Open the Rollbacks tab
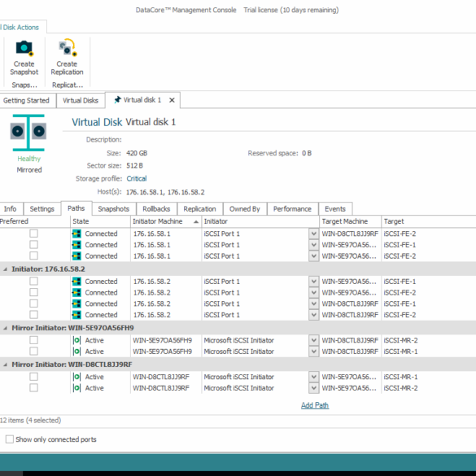Image resolution: width=476 pixels, height=476 pixels. (156, 209)
